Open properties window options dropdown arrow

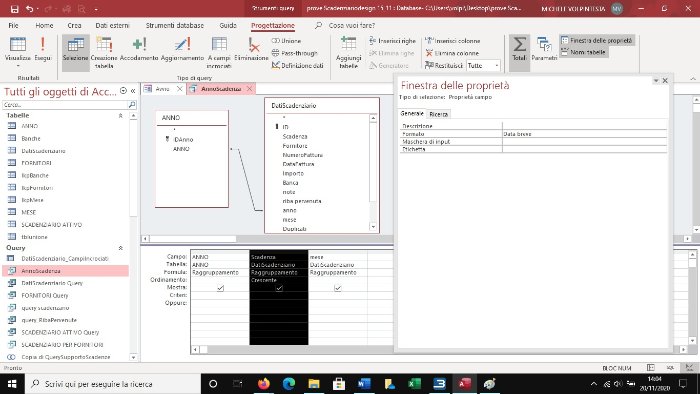coord(656,81)
